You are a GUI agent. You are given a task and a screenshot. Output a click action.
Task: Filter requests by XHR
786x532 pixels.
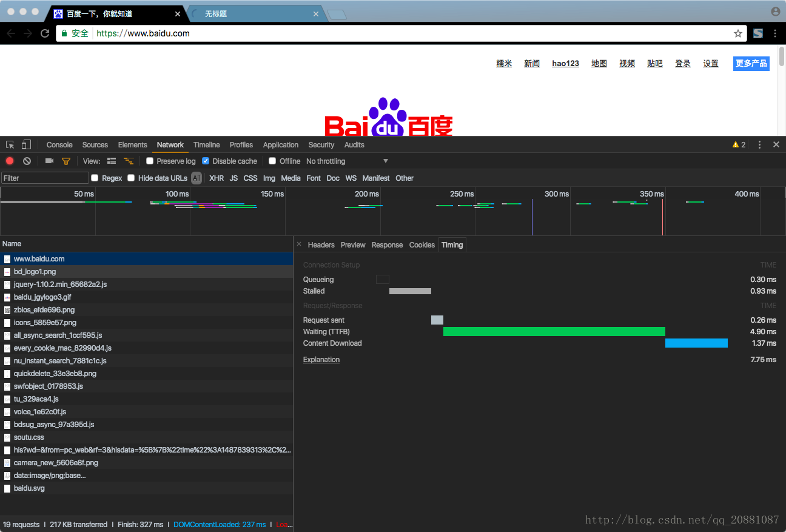pos(217,178)
